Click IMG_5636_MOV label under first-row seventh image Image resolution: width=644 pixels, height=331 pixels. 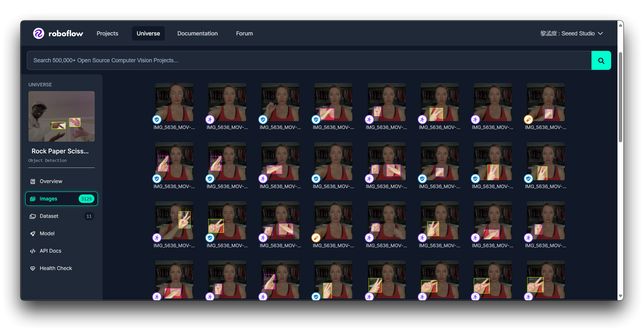(493, 127)
